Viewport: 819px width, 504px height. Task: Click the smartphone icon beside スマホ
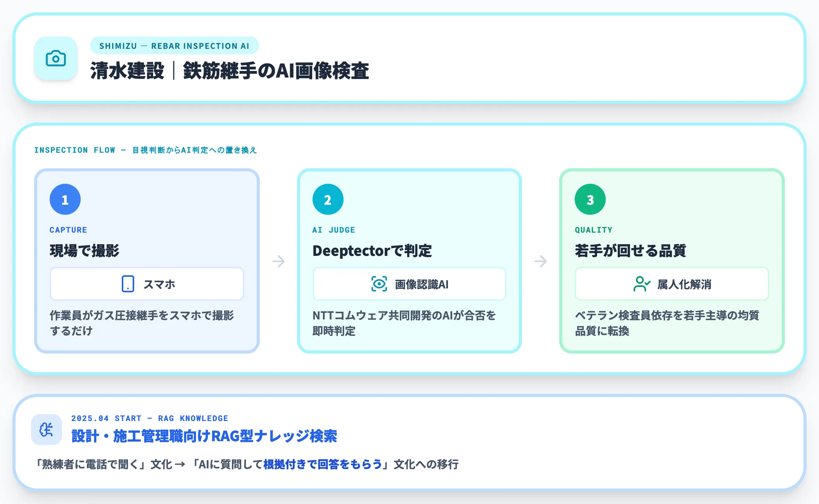(128, 284)
